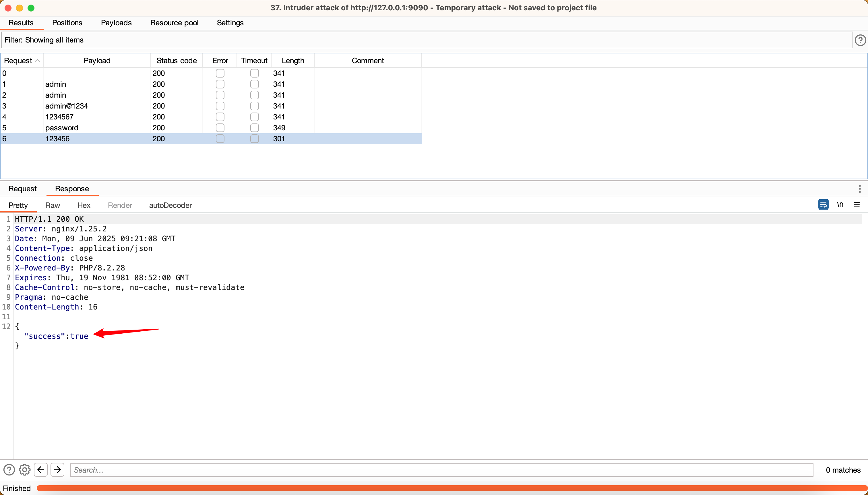The width and height of the screenshot is (868, 495).
Task: Sort by the Request column ascending arrow
Action: click(38, 61)
